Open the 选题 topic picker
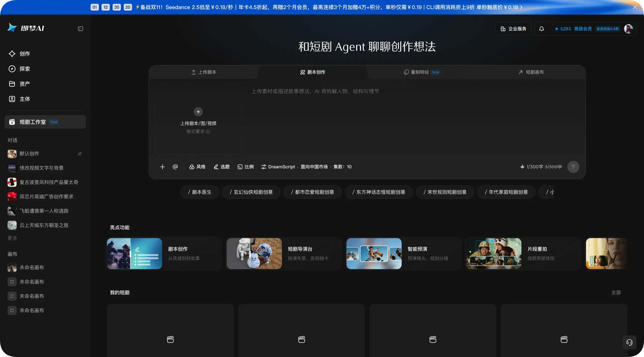Viewport: 644px width, 357px height. click(221, 167)
